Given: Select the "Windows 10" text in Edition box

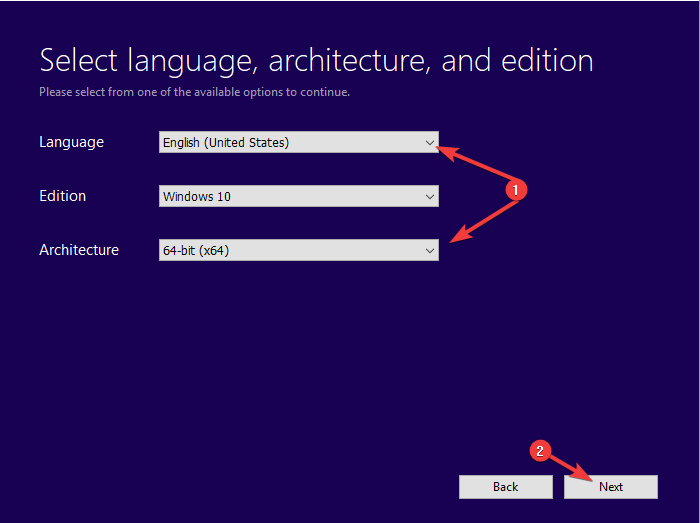Looking at the screenshot, I should (x=197, y=197).
